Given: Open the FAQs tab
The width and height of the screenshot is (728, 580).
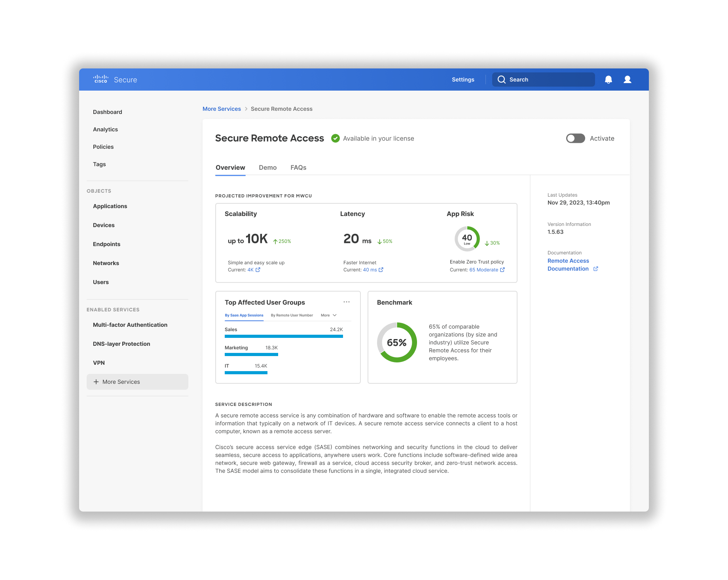Looking at the screenshot, I should point(298,168).
